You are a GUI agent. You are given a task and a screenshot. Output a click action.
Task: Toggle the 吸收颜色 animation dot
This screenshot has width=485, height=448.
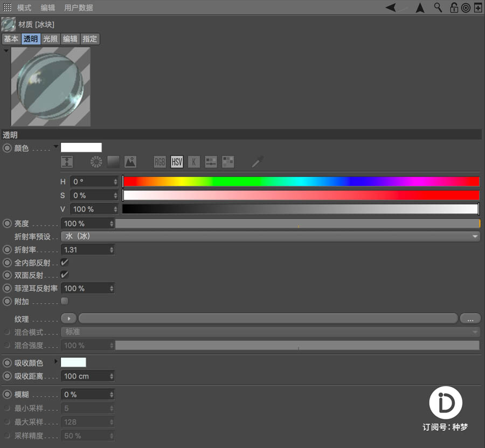point(7,363)
